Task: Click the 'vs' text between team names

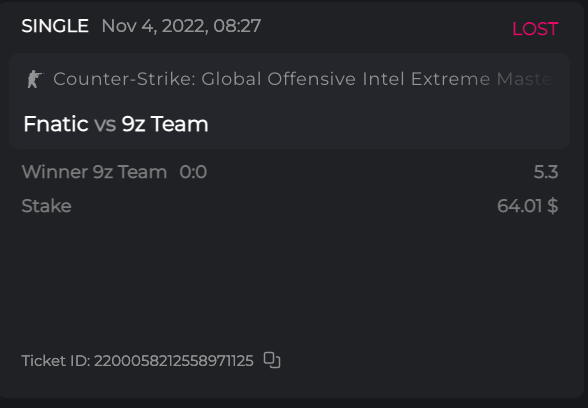Action: (x=105, y=124)
